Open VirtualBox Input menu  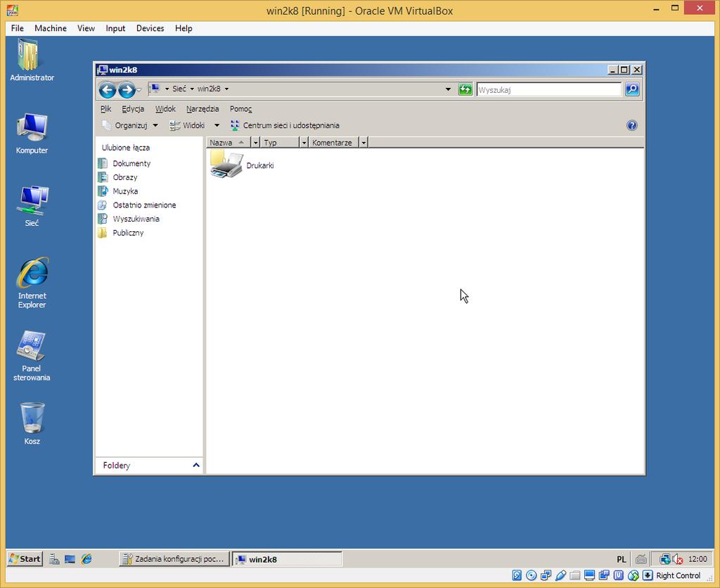pos(115,28)
